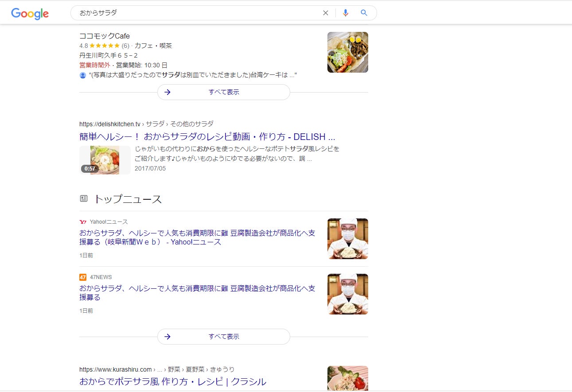Open DELISH KITCHEN おからサラダ recipe link
Screen dimensions: 572x392
click(x=207, y=136)
